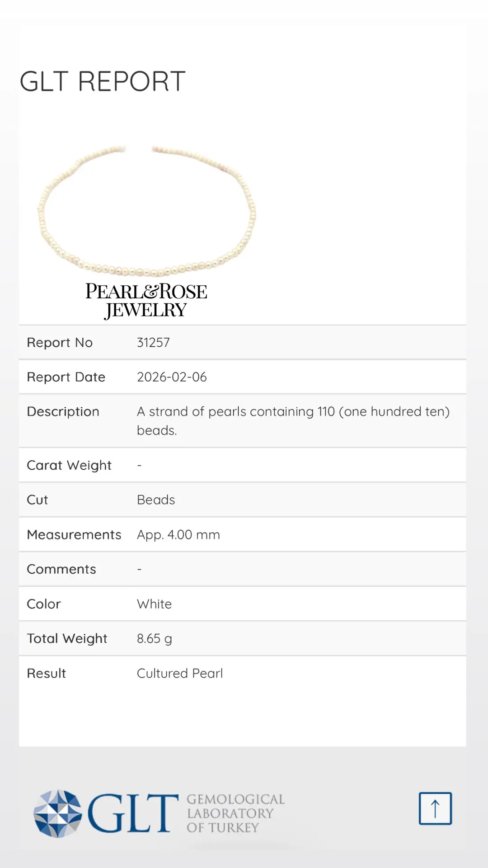This screenshot has width=488, height=868.
Task: Click the Pearl&Rose Jewelry logo text
Action: pos(146,301)
